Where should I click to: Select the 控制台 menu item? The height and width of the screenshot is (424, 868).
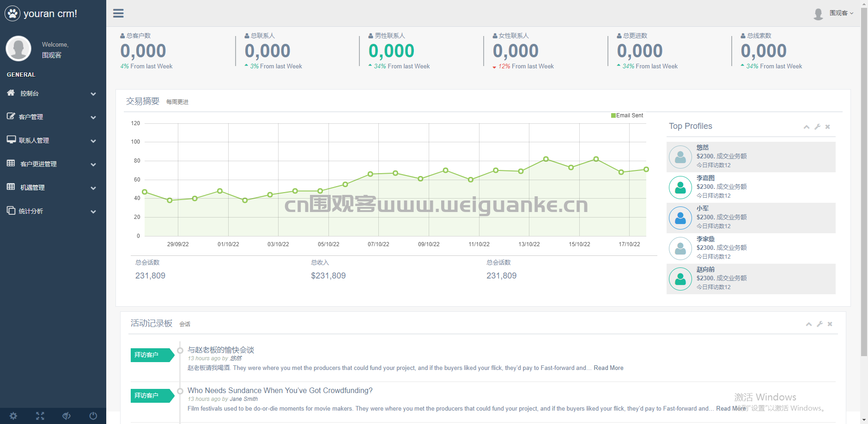pos(53,93)
